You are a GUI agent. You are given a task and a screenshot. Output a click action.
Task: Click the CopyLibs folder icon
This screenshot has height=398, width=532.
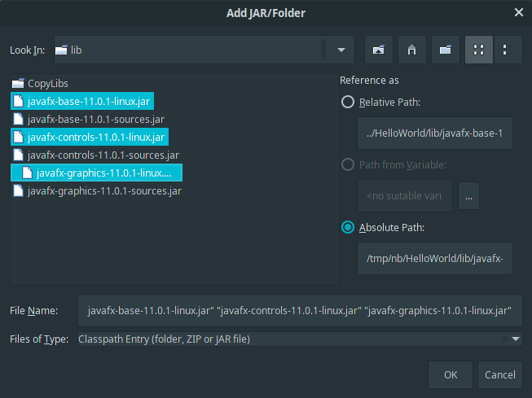pyautogui.click(x=18, y=83)
